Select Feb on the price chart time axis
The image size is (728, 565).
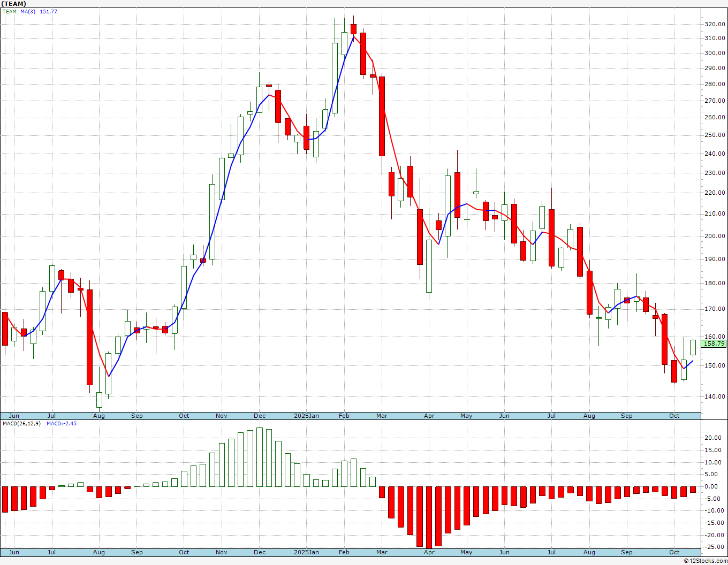(344, 416)
